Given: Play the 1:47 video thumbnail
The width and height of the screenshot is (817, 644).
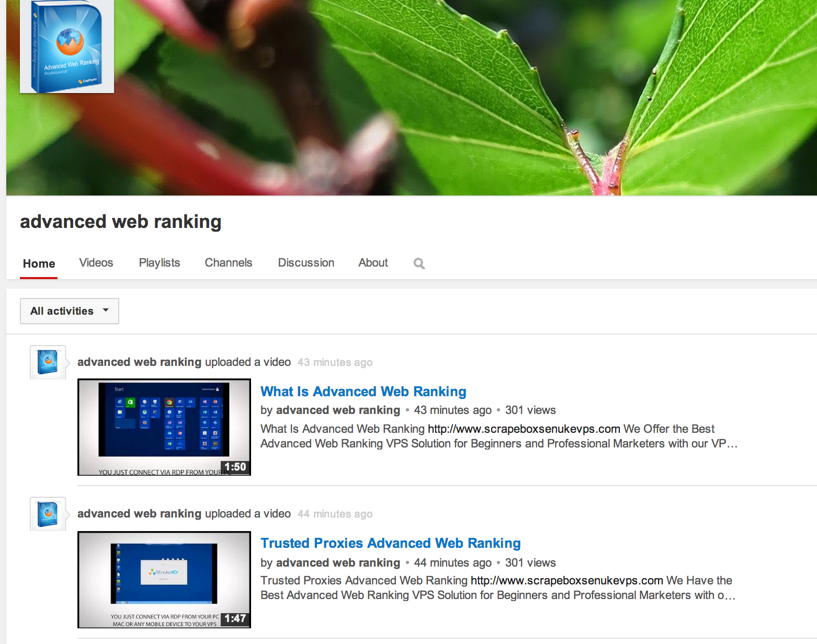Looking at the screenshot, I should click(164, 580).
